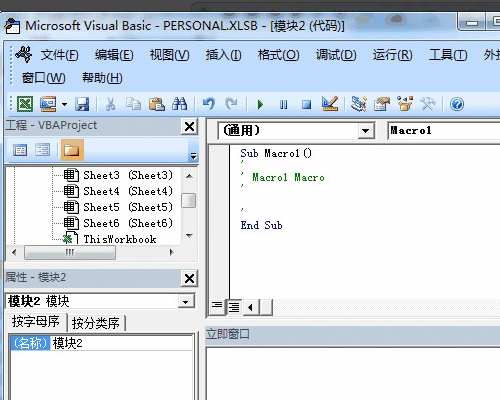Open the 模块2 模块 properties dropdown
Image resolution: width=500 pixels, height=400 pixels.
pyautogui.click(x=186, y=302)
